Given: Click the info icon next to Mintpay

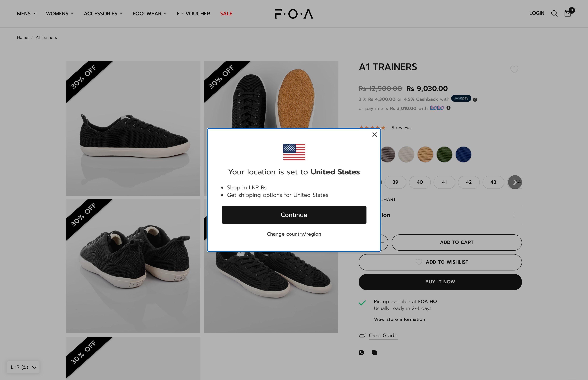Looking at the screenshot, I should point(475,100).
